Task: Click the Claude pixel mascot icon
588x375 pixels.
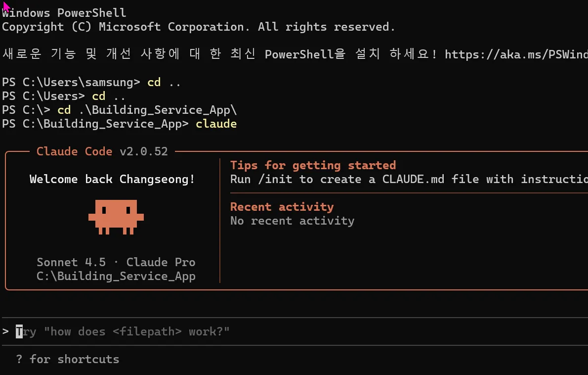Action: [x=116, y=216]
